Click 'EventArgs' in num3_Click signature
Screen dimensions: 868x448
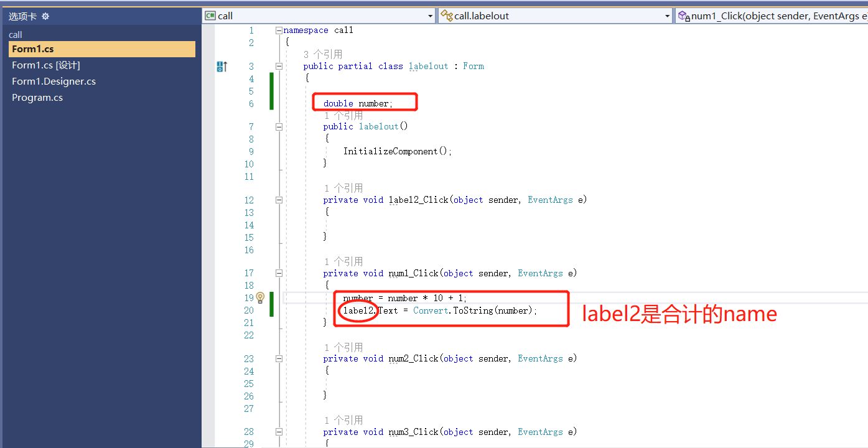540,432
